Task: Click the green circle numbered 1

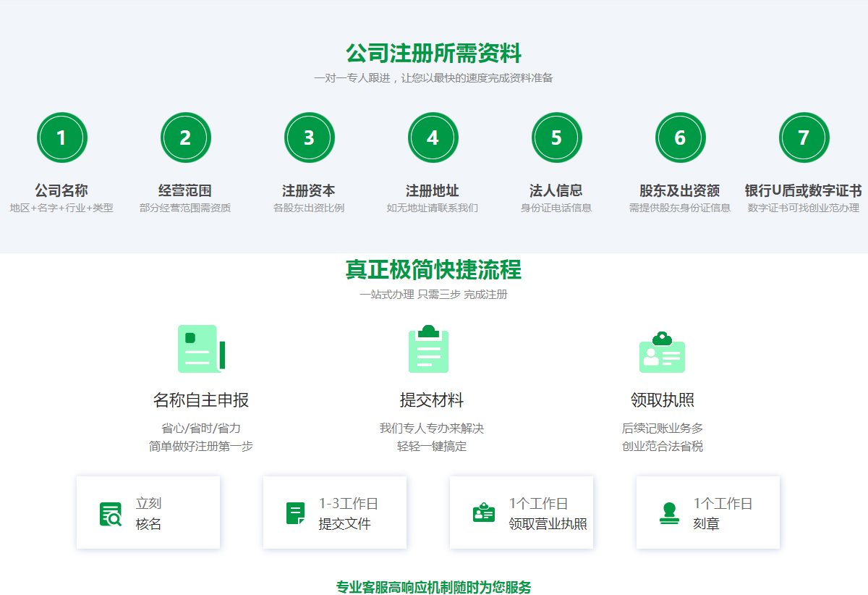Action: coord(61,138)
